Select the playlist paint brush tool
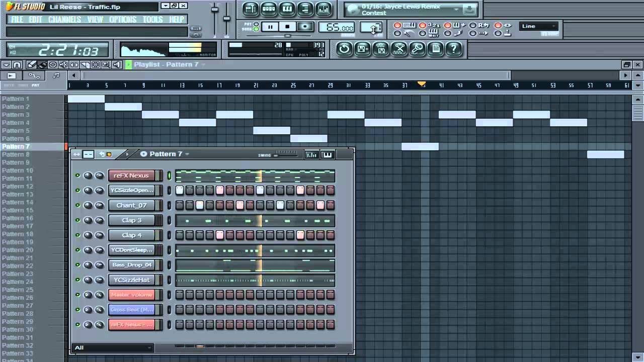The height and width of the screenshot is (362, 644). click(x=42, y=65)
